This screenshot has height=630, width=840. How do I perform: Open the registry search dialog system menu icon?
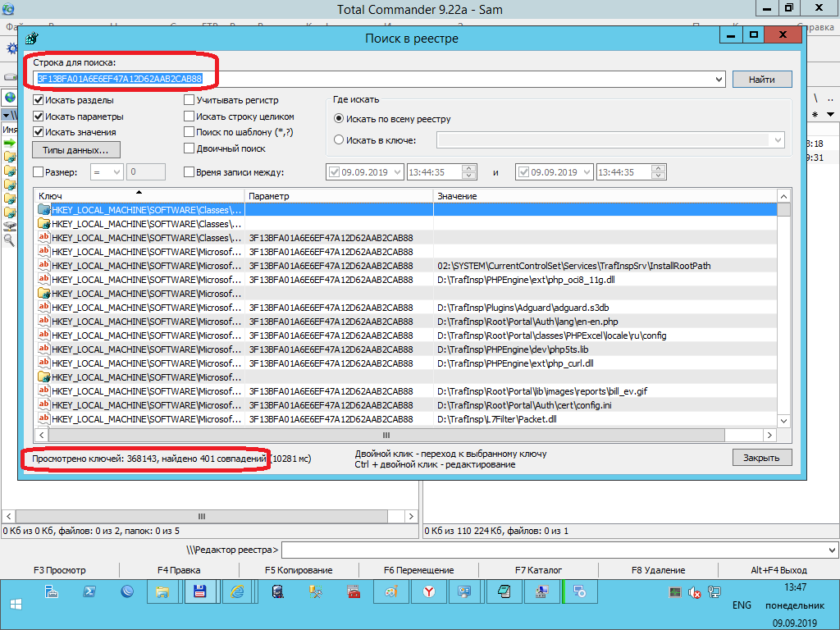32,38
